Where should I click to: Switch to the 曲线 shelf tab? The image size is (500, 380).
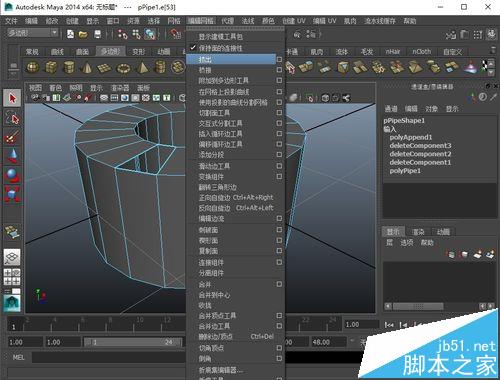57,52
